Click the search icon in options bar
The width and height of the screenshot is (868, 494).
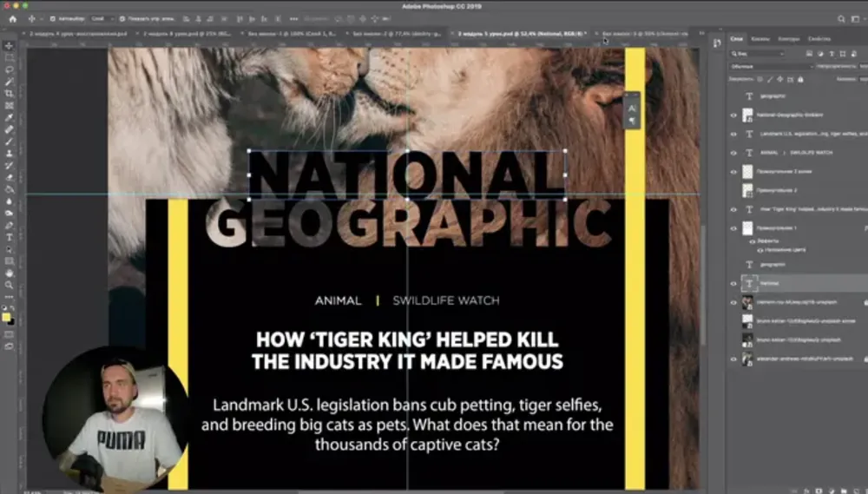click(841, 19)
